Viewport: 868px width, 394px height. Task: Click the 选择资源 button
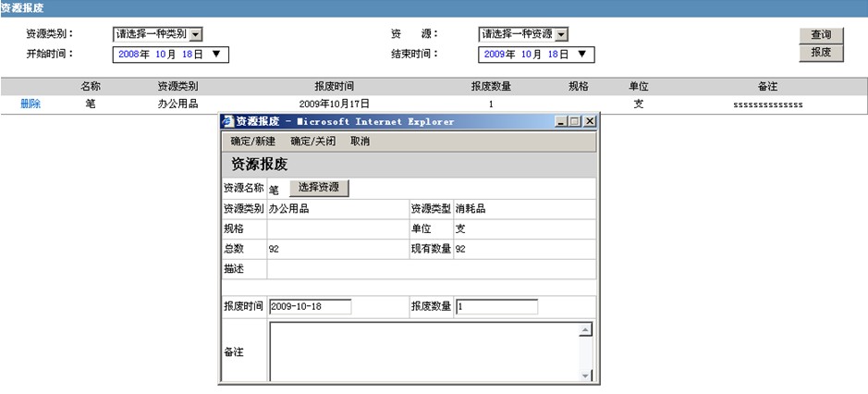point(319,188)
